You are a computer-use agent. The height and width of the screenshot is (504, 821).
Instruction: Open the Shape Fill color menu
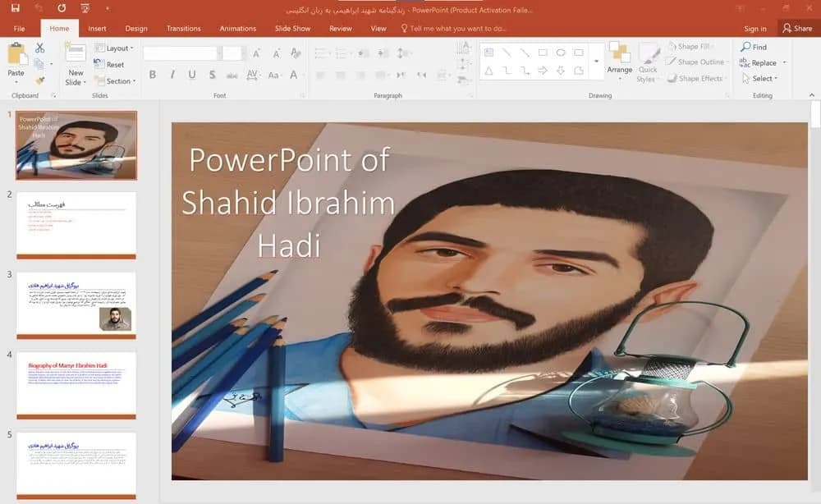pyautogui.click(x=690, y=47)
